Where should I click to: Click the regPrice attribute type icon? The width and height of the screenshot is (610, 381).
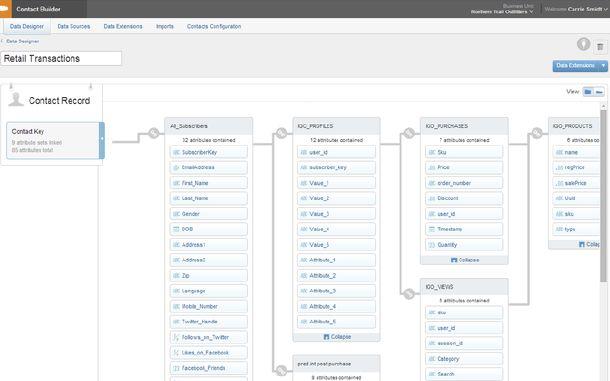pyautogui.click(x=559, y=168)
